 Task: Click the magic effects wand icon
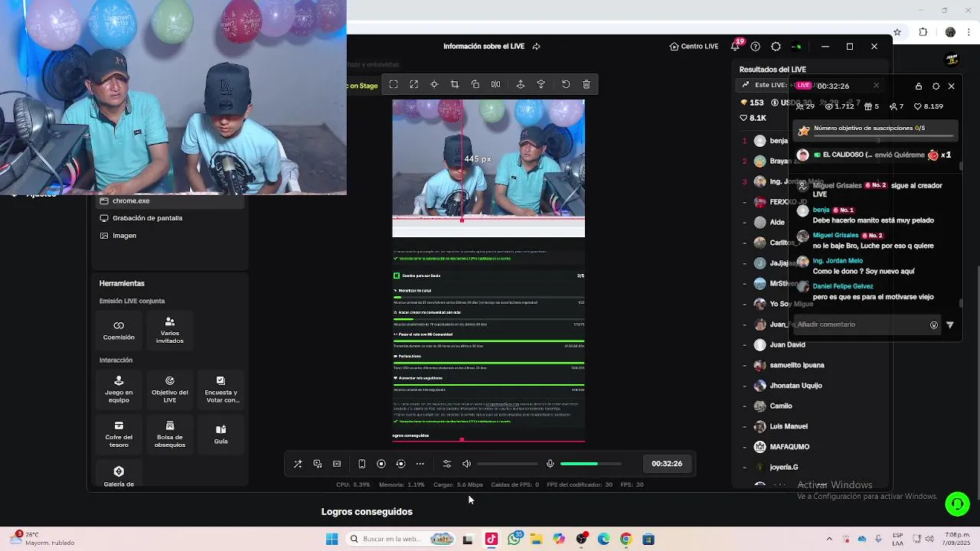pos(298,464)
